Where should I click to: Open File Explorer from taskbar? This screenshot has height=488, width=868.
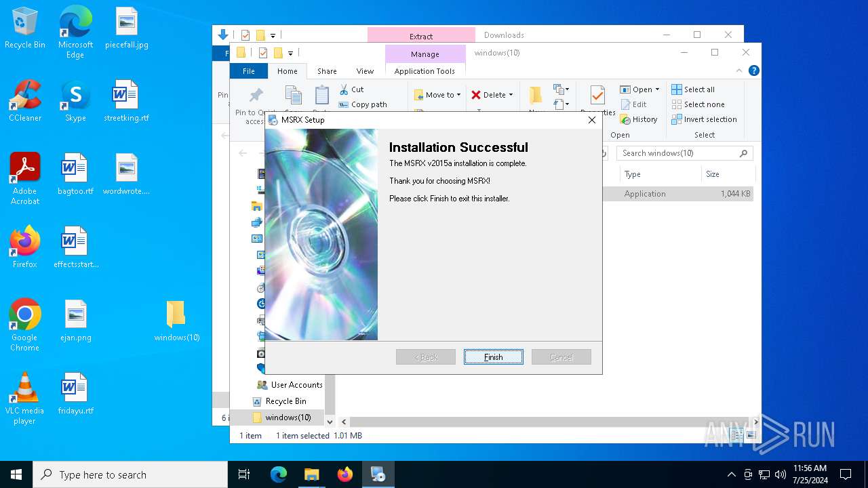tap(311, 474)
